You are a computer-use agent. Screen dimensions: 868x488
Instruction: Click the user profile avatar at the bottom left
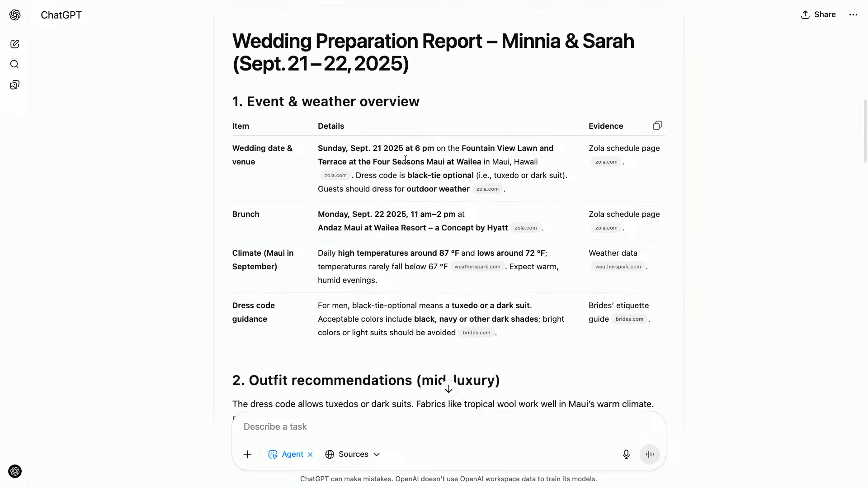pos(15,471)
